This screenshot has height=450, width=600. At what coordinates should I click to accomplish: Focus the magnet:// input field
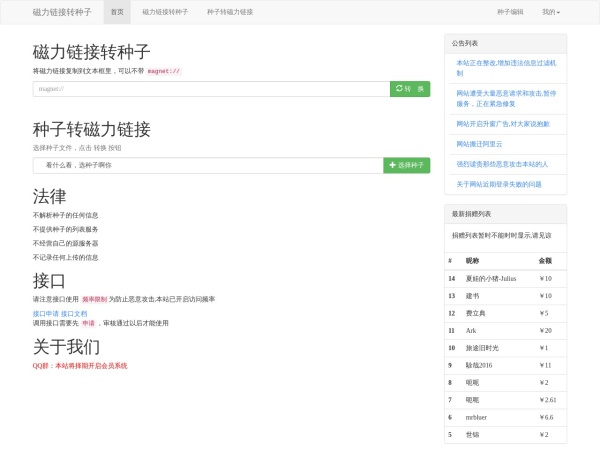tap(210, 89)
